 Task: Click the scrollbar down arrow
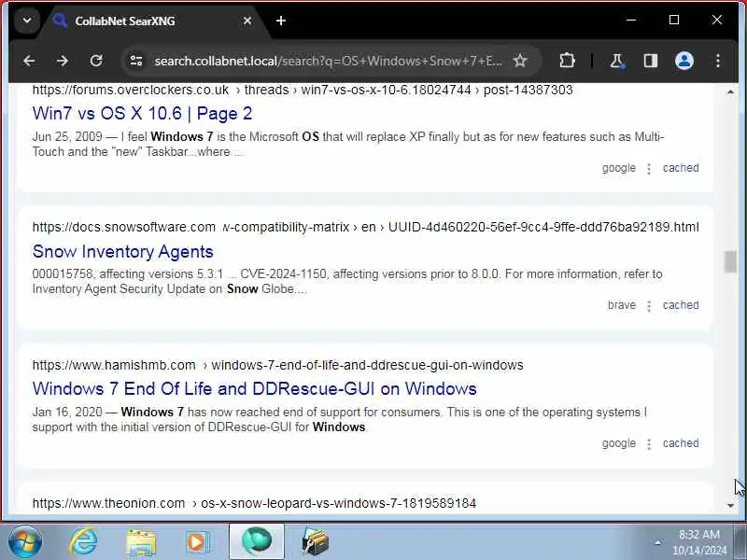(x=730, y=505)
